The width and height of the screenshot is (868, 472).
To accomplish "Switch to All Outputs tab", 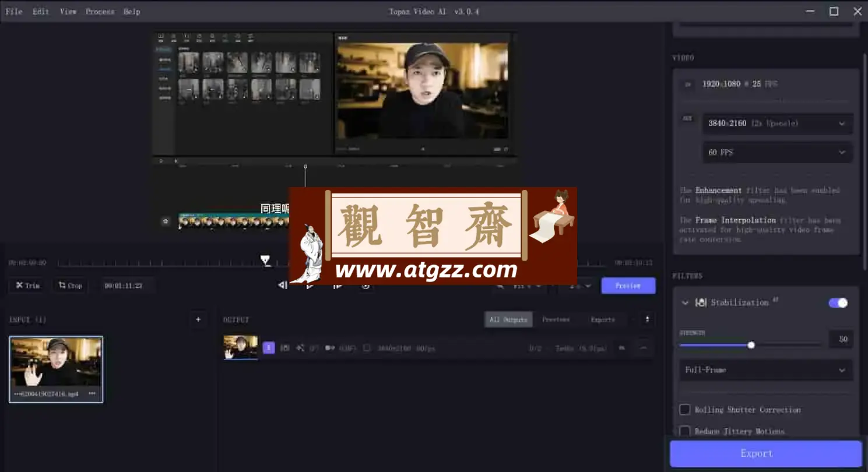I will [x=508, y=319].
